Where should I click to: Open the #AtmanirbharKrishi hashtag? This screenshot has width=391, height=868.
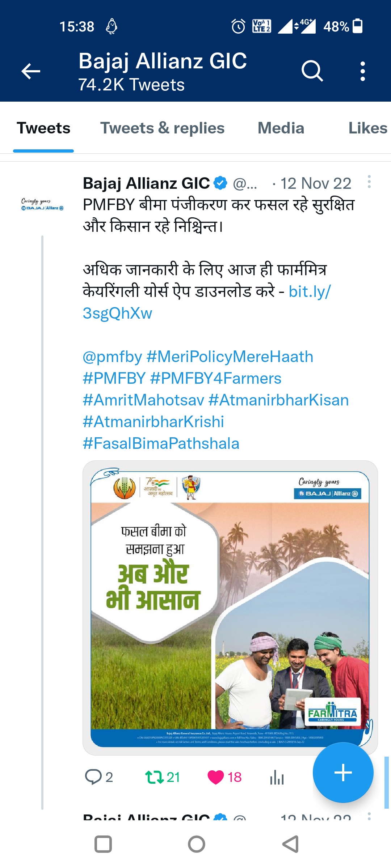(x=154, y=422)
